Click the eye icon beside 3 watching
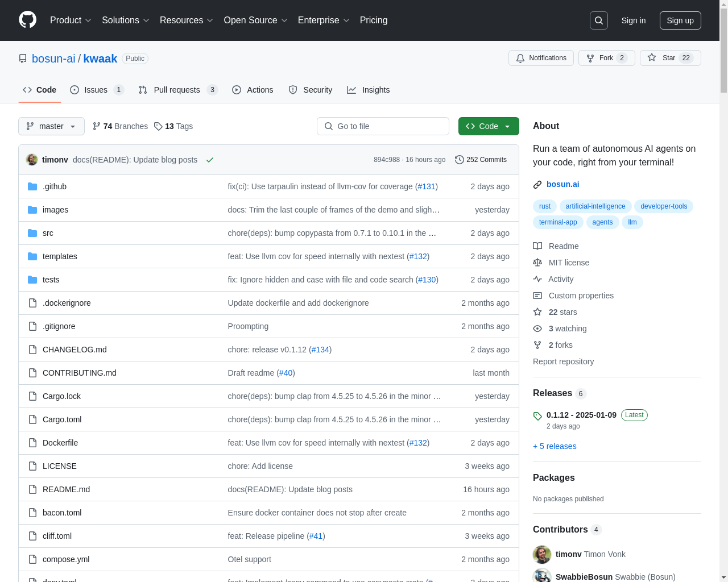The height and width of the screenshot is (582, 728). [537, 329]
